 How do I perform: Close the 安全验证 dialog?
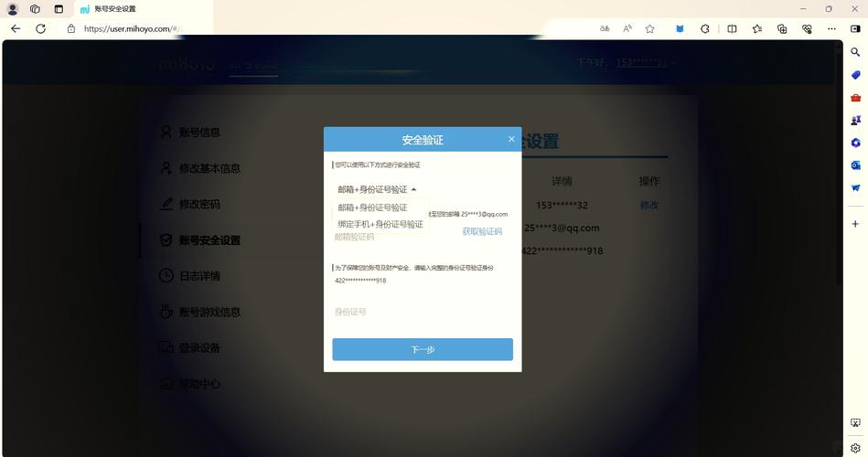tap(511, 139)
